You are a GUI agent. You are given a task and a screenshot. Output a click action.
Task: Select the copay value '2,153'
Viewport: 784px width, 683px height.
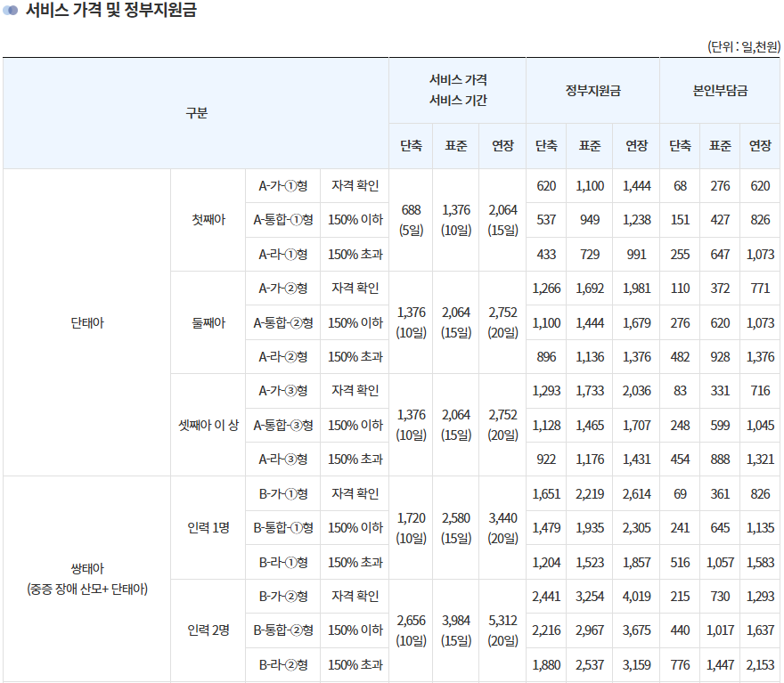coord(760,665)
